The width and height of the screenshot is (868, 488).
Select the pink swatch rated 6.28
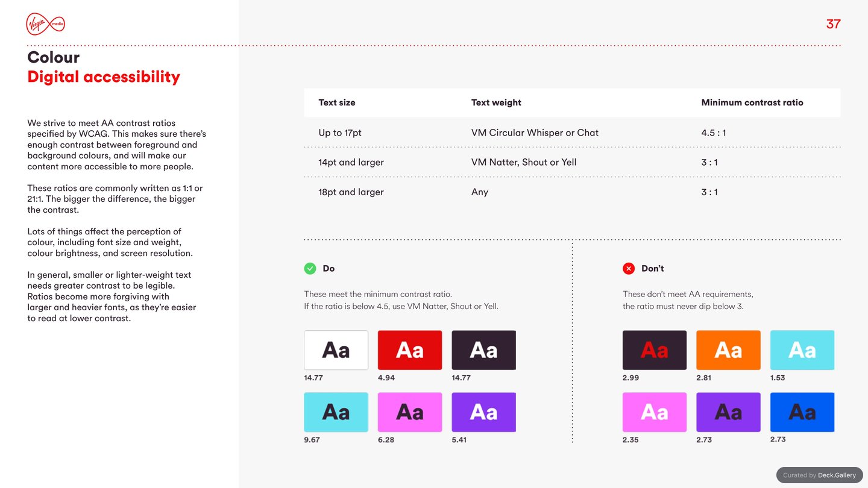(410, 412)
